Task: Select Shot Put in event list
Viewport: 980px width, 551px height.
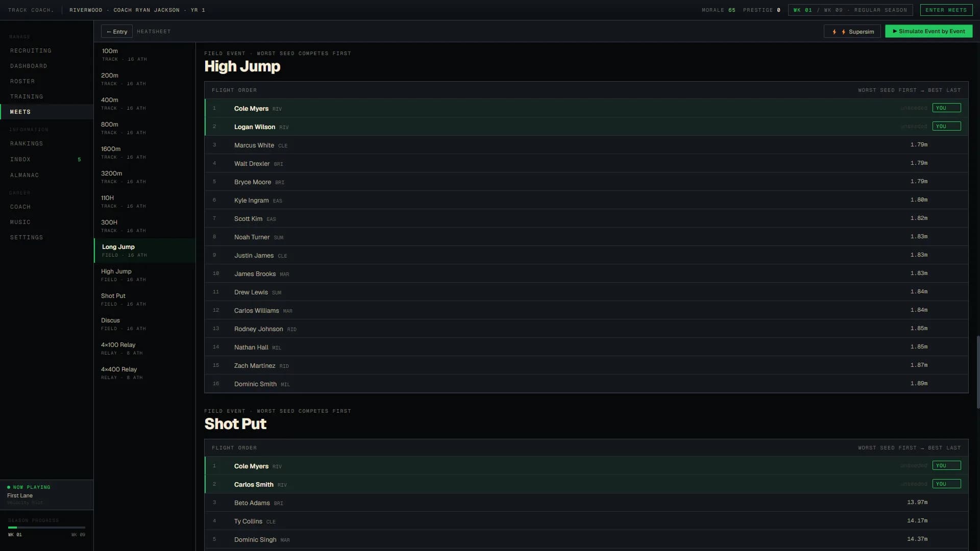Action: coord(145,299)
